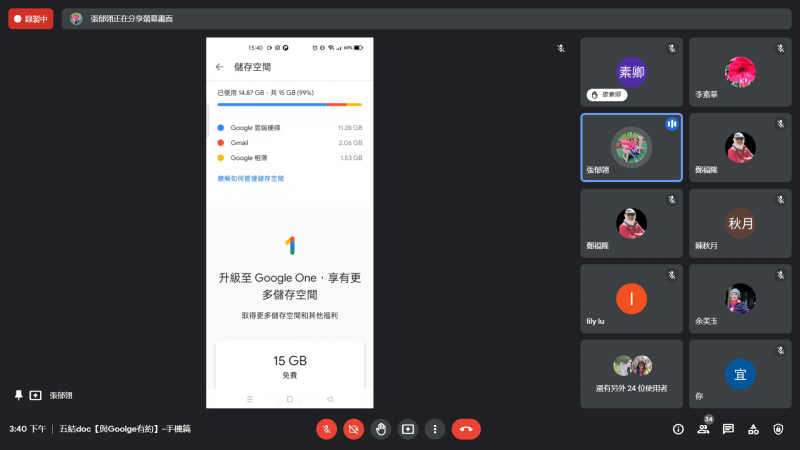The image size is (800, 450).
Task: Select the 15 GB free plan card
Action: [x=290, y=365]
